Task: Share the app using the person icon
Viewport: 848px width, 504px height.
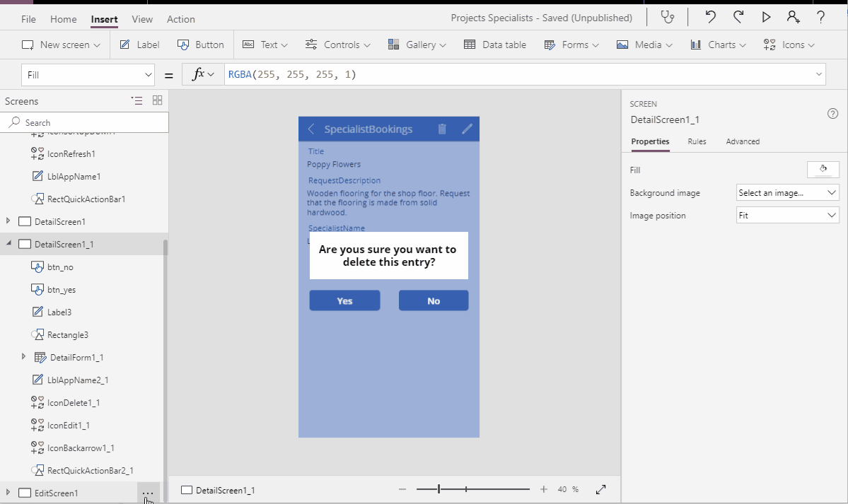Action: 794,17
